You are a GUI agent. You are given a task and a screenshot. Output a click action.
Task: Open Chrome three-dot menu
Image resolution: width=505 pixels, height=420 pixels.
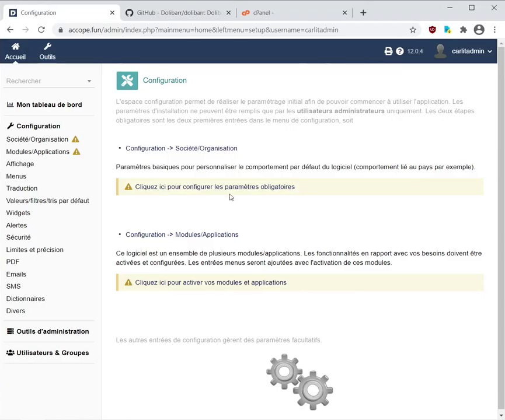click(x=494, y=30)
